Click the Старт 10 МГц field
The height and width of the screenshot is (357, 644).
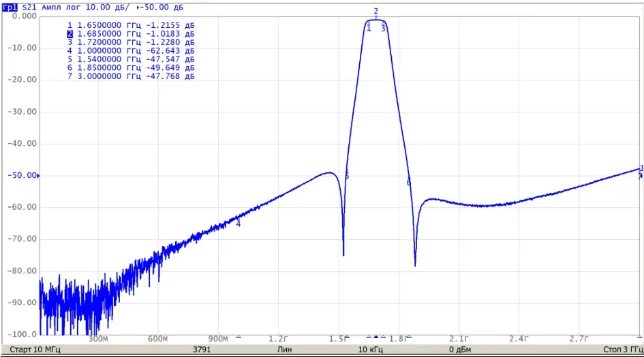tap(35, 350)
